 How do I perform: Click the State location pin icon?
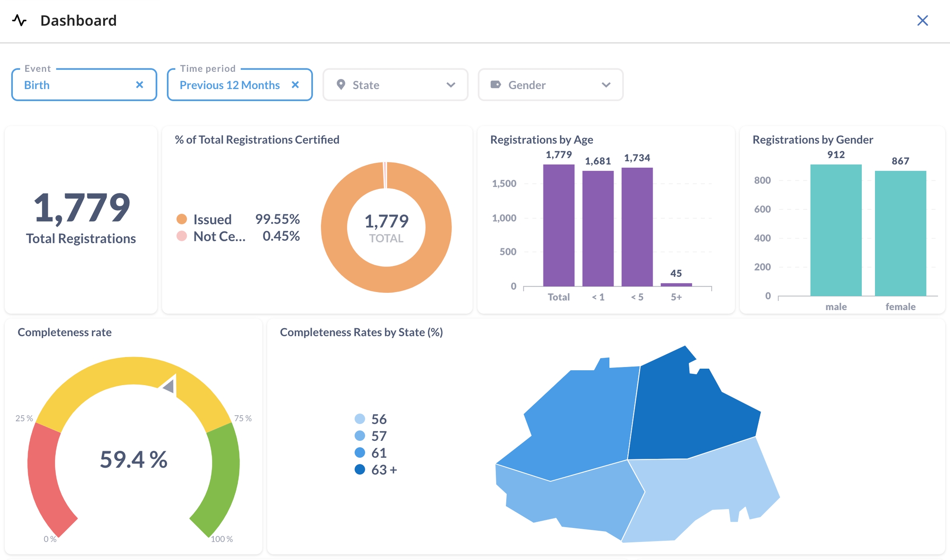(341, 85)
